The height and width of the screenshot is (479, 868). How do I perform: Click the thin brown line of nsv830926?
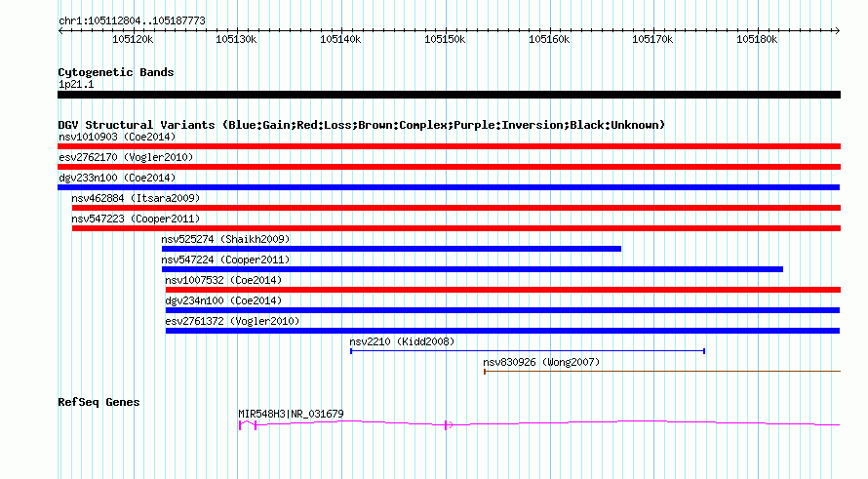tap(662, 371)
